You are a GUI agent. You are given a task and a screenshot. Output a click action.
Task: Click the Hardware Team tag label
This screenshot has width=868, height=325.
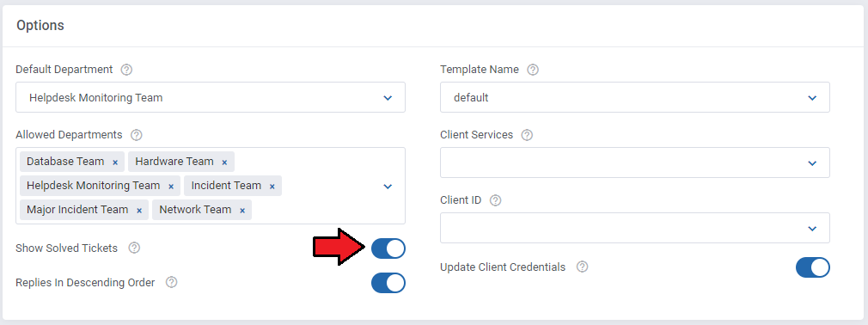174,162
